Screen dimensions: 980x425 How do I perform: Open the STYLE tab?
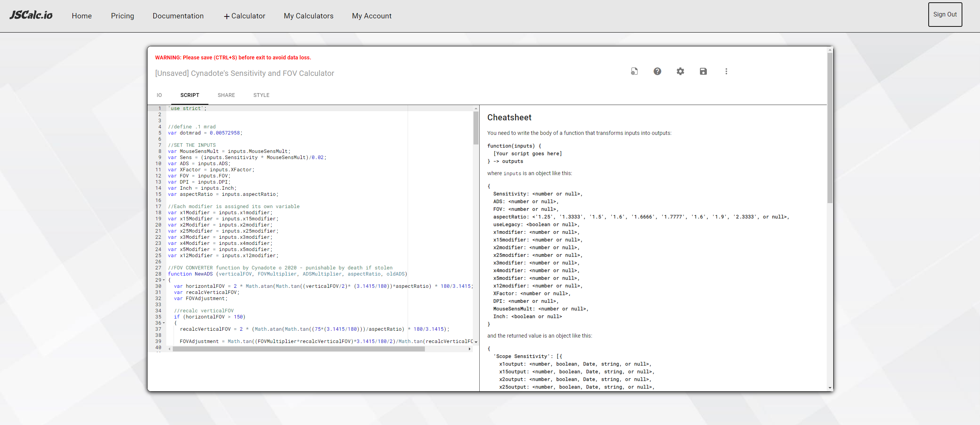[261, 95]
